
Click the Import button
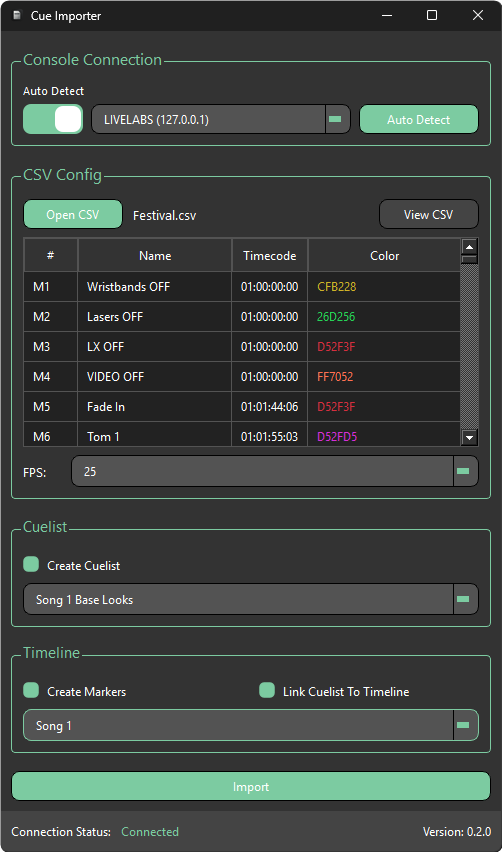pyautogui.click(x=251, y=787)
